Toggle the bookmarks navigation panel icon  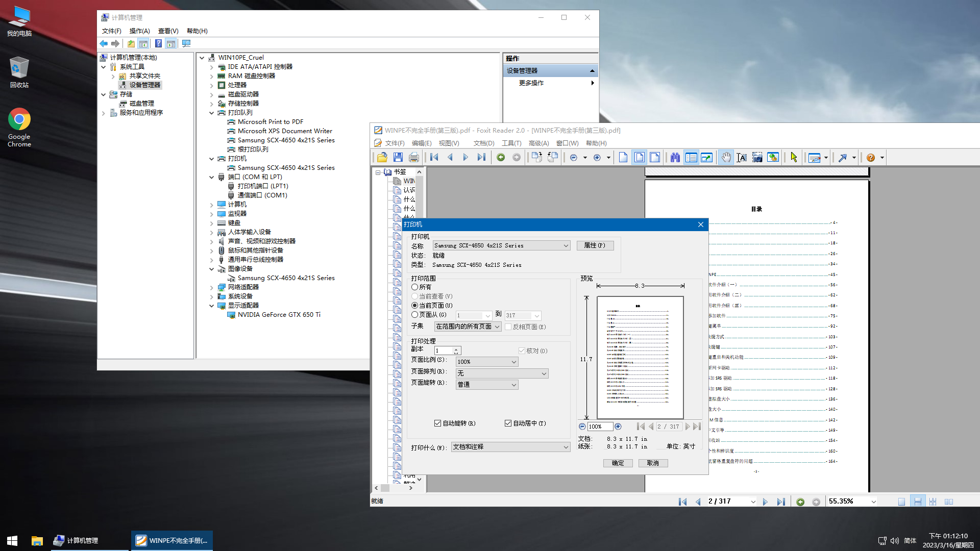pos(691,158)
